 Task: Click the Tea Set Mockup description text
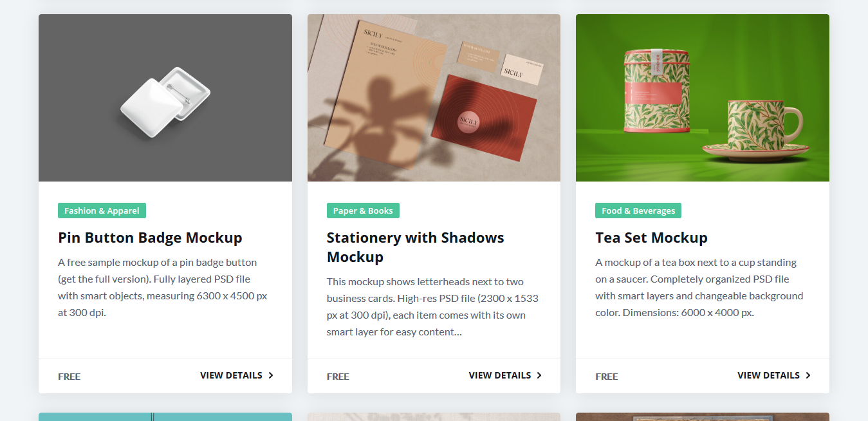coord(699,288)
